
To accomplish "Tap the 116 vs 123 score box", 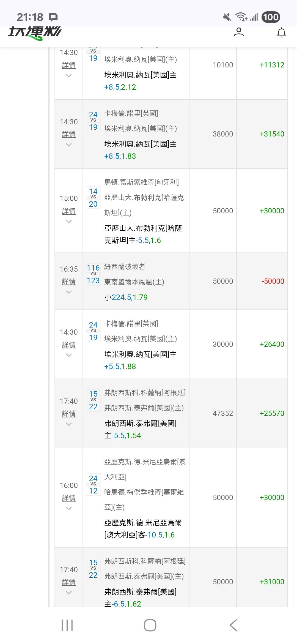I will click(93, 274).
